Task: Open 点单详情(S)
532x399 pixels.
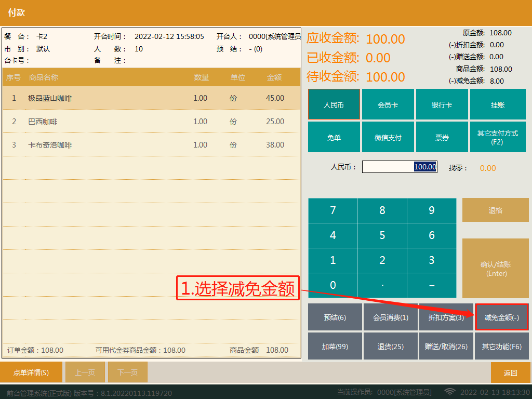Action: 31,372
